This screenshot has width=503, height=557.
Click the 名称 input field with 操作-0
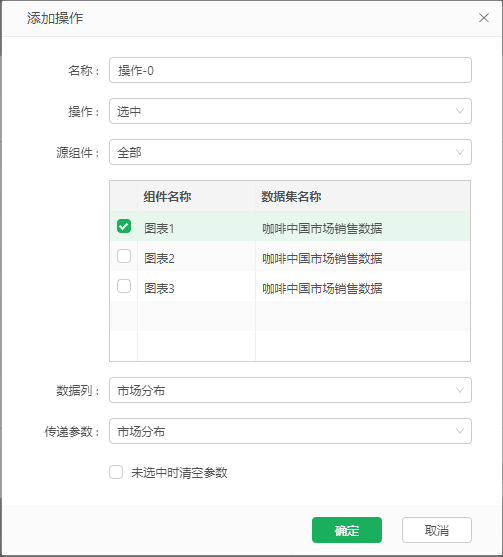(290, 70)
